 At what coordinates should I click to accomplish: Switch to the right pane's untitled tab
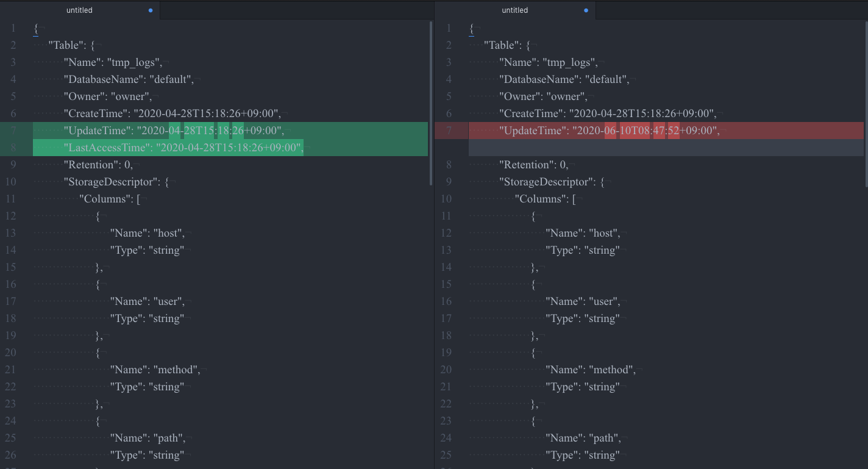click(x=515, y=10)
